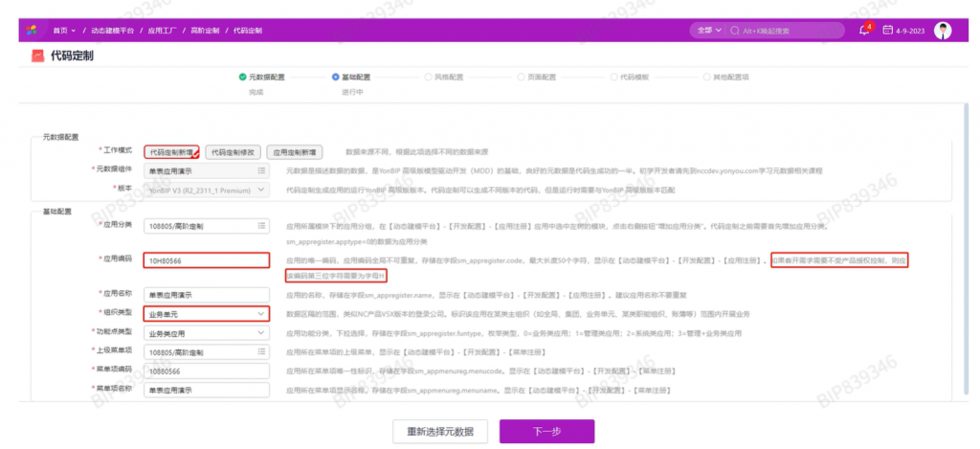The image size is (980, 449).
Task: Select 代码定制修改 work mode
Action: [233, 151]
